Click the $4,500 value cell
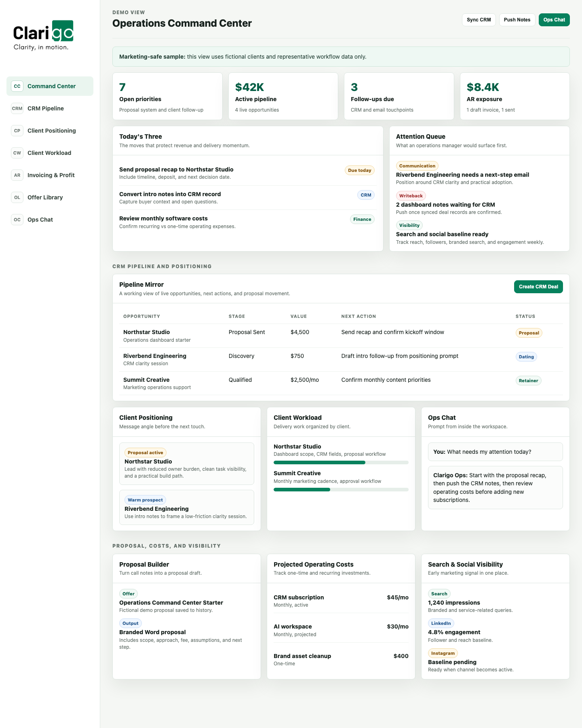This screenshot has width=582, height=728. 300,332
